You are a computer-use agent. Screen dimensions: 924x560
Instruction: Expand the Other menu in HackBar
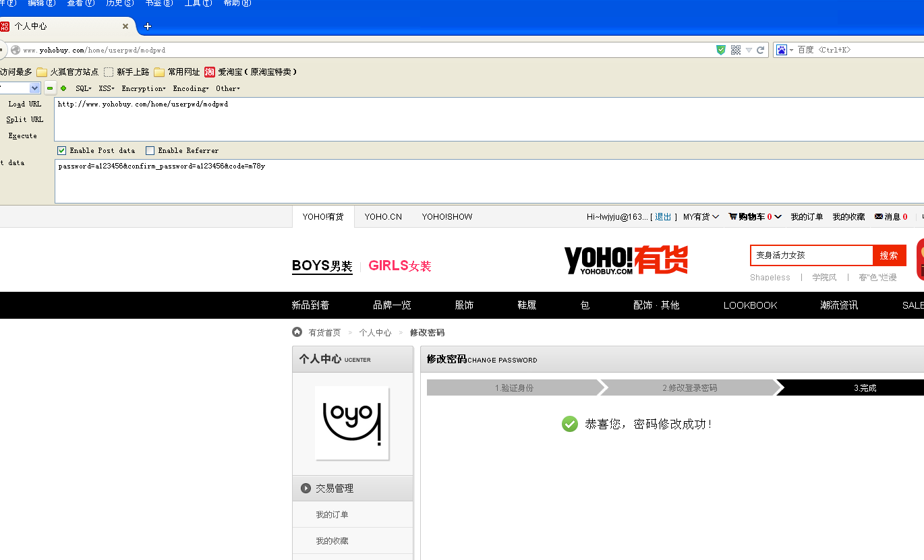coord(228,88)
